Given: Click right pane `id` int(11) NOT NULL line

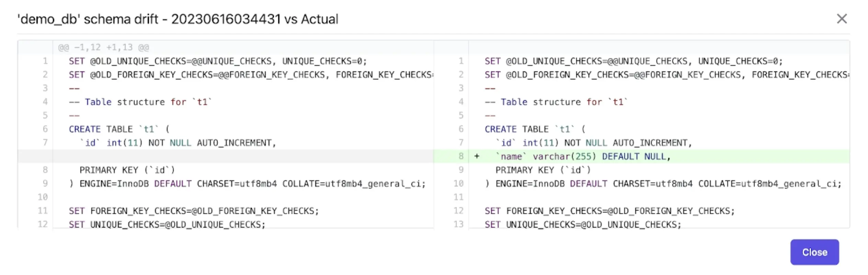Looking at the screenshot, I should pos(594,143).
